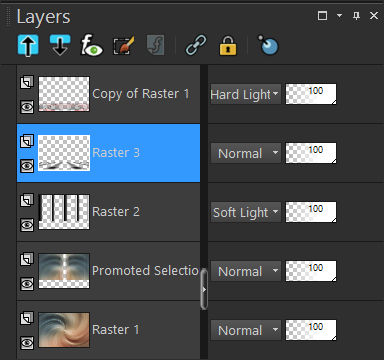Hide the Copy of Raster 1 layer
Viewport: 384px width, 360px height.
[27, 107]
